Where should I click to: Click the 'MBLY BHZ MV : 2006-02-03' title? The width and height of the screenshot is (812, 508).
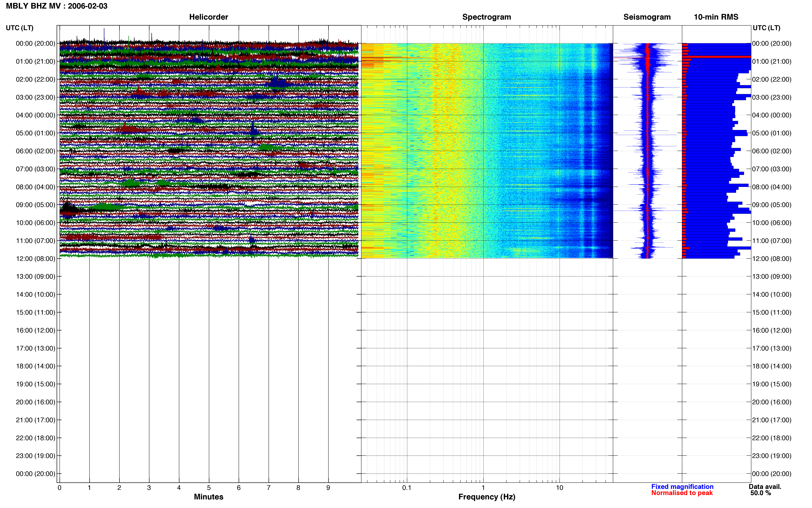57,6
